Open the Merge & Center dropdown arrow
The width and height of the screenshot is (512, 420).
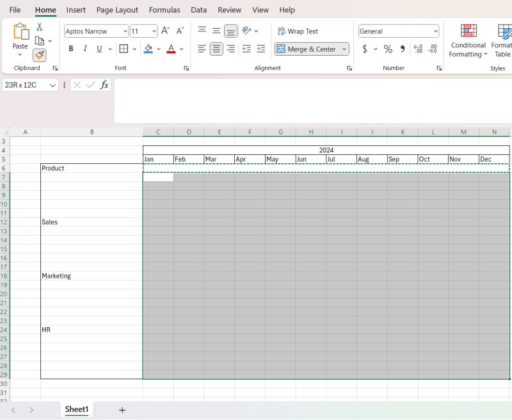point(344,49)
